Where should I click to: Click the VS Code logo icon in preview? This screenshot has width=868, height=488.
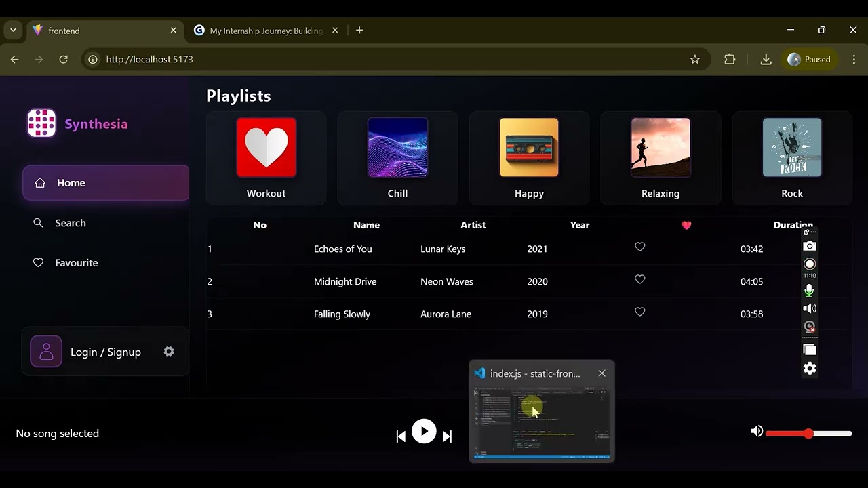click(x=479, y=373)
